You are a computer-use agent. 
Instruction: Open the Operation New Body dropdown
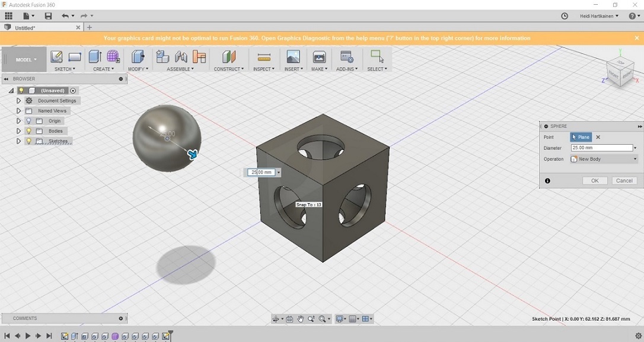click(604, 159)
